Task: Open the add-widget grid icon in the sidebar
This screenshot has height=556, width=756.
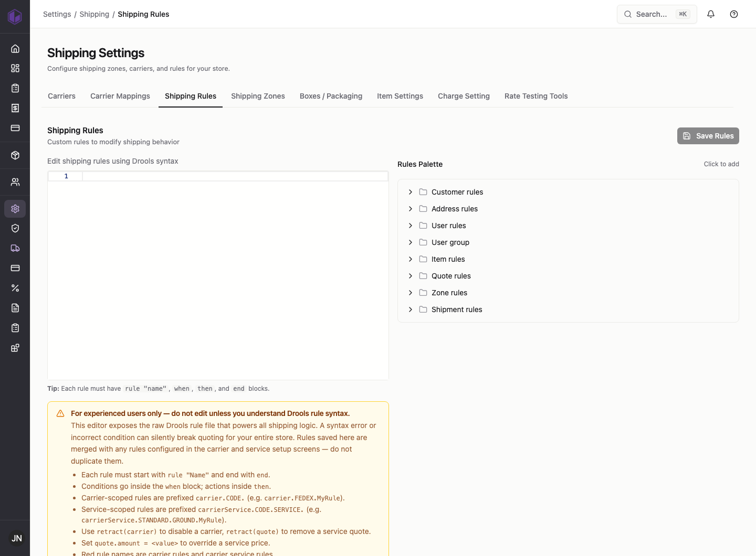Action: [15, 348]
